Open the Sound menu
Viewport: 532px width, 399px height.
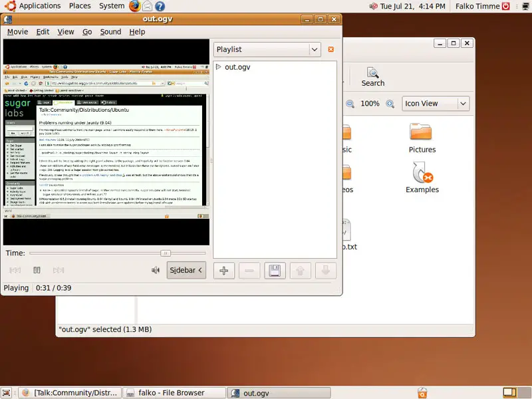click(110, 32)
